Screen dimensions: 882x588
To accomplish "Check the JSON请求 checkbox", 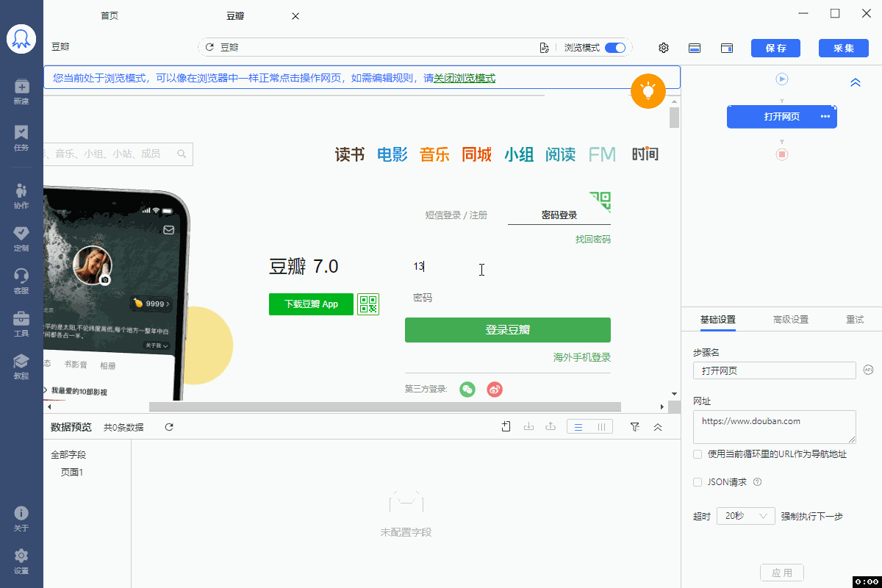I will [698, 482].
